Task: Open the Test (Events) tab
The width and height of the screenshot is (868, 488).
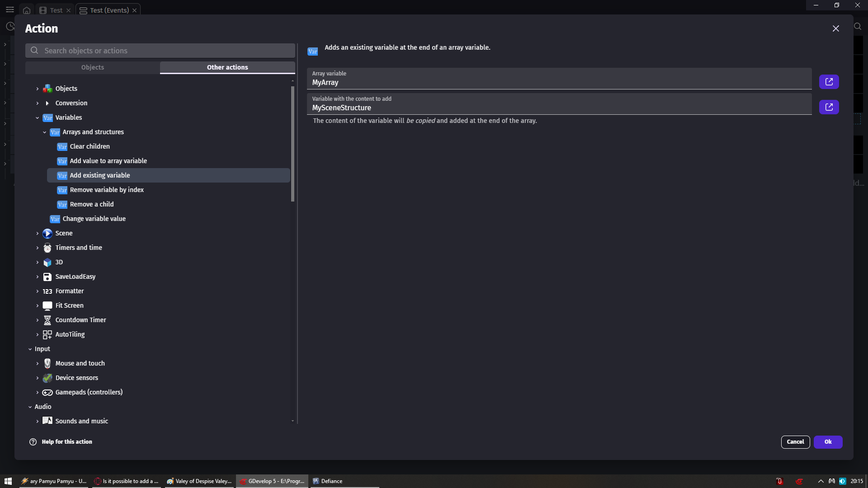Action: [x=108, y=10]
